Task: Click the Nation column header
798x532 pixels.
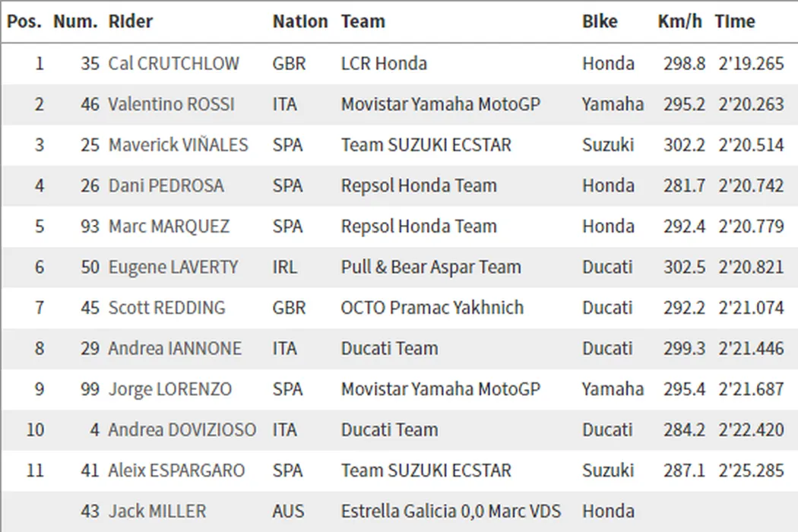Action: click(x=300, y=21)
